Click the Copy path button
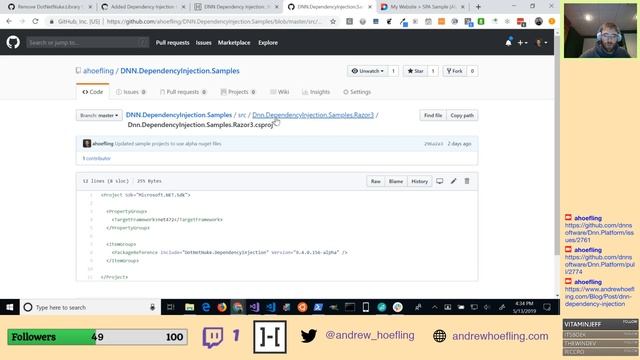The image size is (640, 360). click(462, 116)
